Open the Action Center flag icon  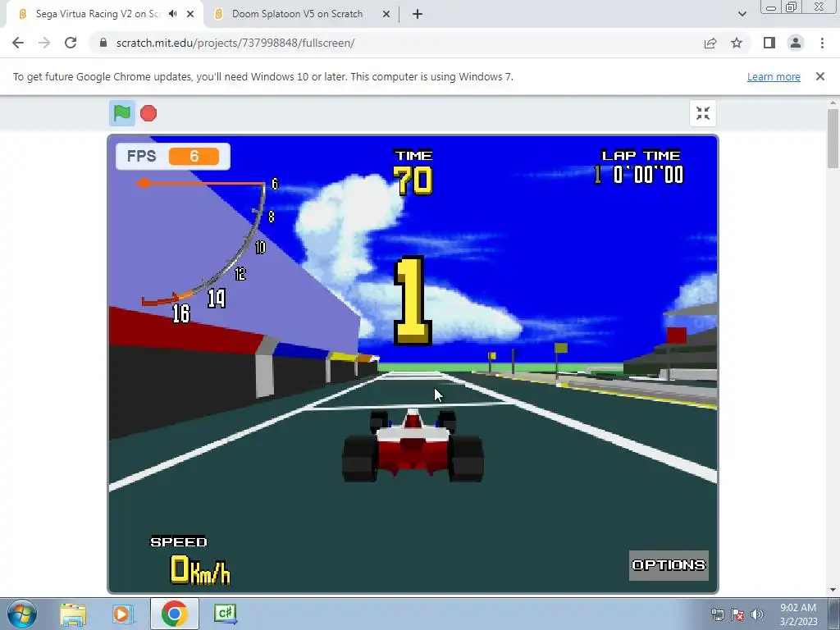point(737,614)
